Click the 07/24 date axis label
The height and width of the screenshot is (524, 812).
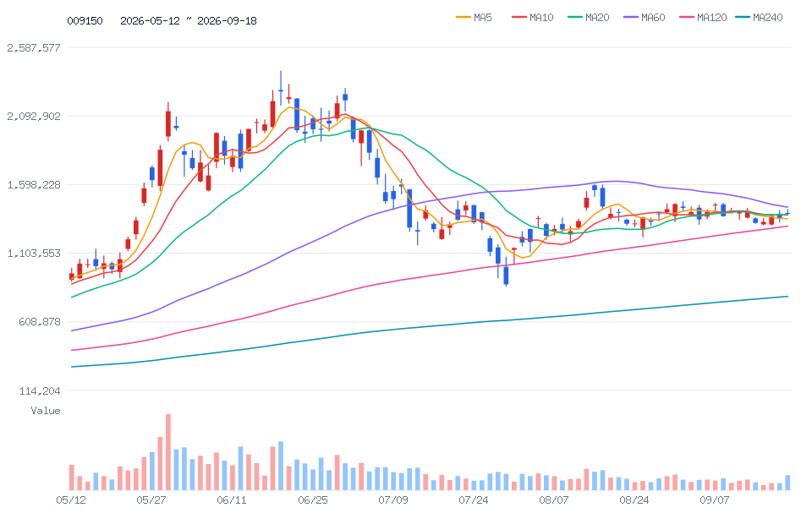click(x=474, y=500)
